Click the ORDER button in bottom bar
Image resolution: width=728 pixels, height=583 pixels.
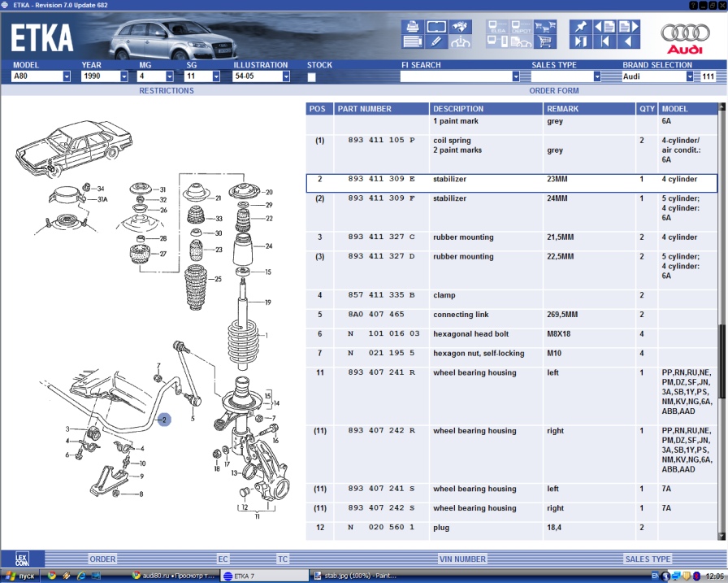(102, 559)
